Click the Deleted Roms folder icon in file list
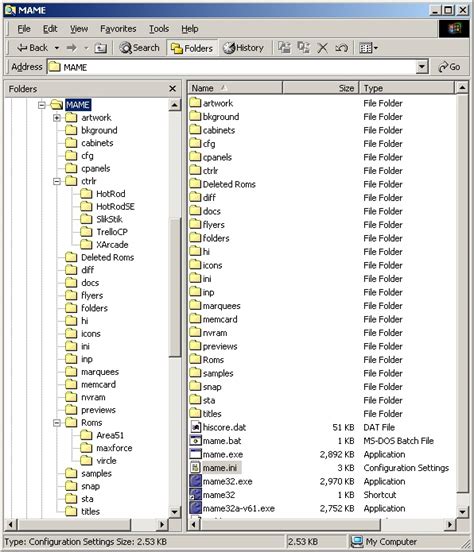 (x=195, y=184)
